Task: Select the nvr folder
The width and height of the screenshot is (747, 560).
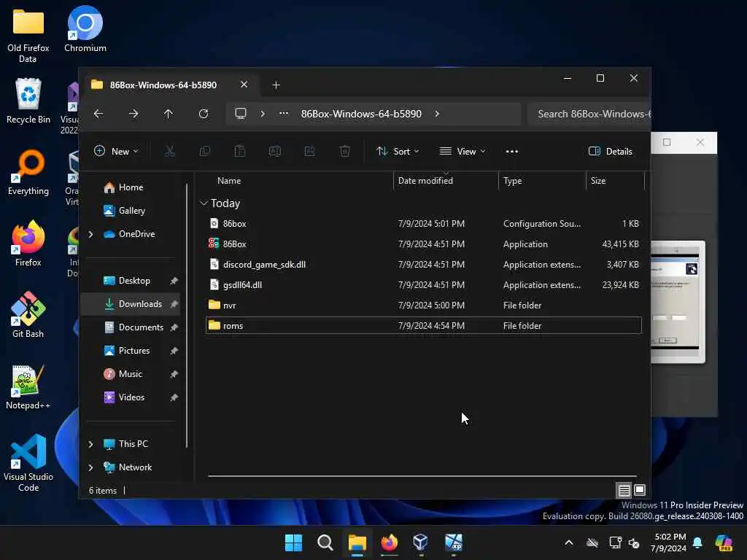Action: pyautogui.click(x=424, y=306)
